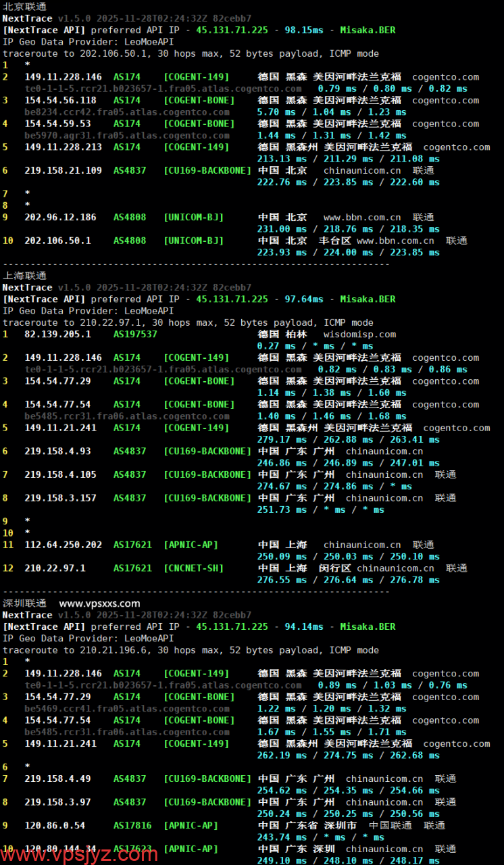Select hop IP 82.139.205.1
Viewport: 504px width, 865px height.
[x=58, y=335]
